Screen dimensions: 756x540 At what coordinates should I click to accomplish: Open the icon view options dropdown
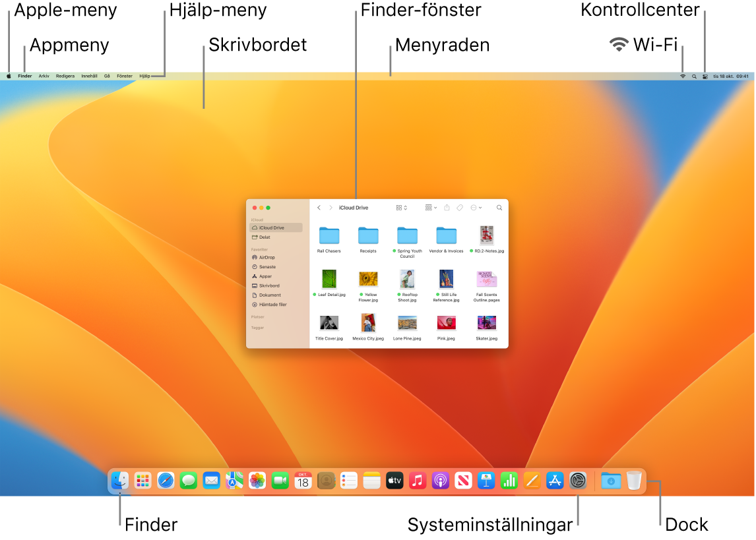click(401, 208)
